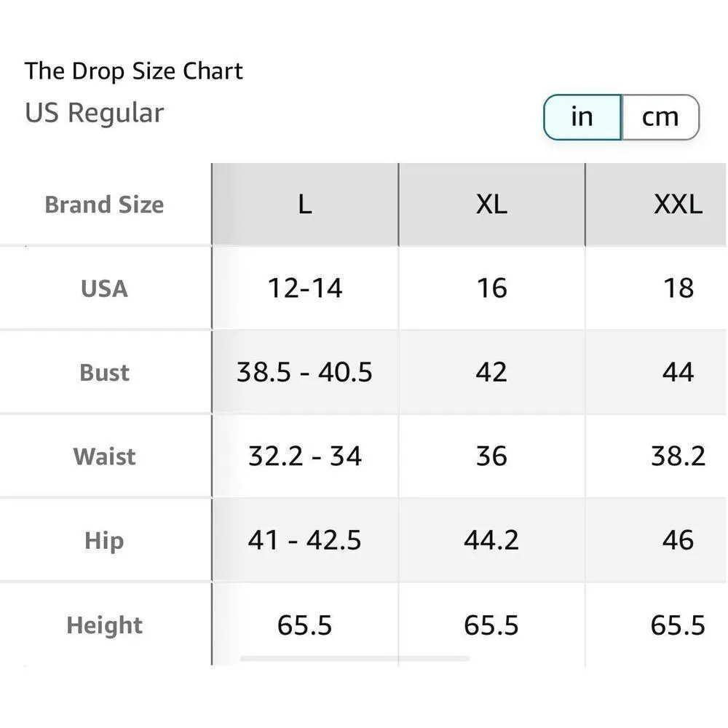Screen dimensions: 728x728
Task: Click the Brand Size header cell
Action: [x=104, y=205]
